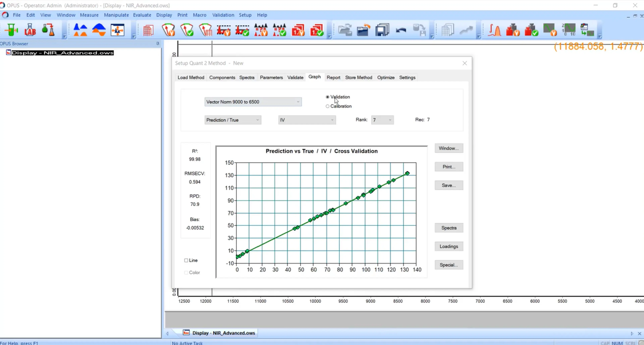Screen dimensions: 644x345
Task: Open the Vector Norm 9000 to 6500 dropdown
Action: pos(253,102)
